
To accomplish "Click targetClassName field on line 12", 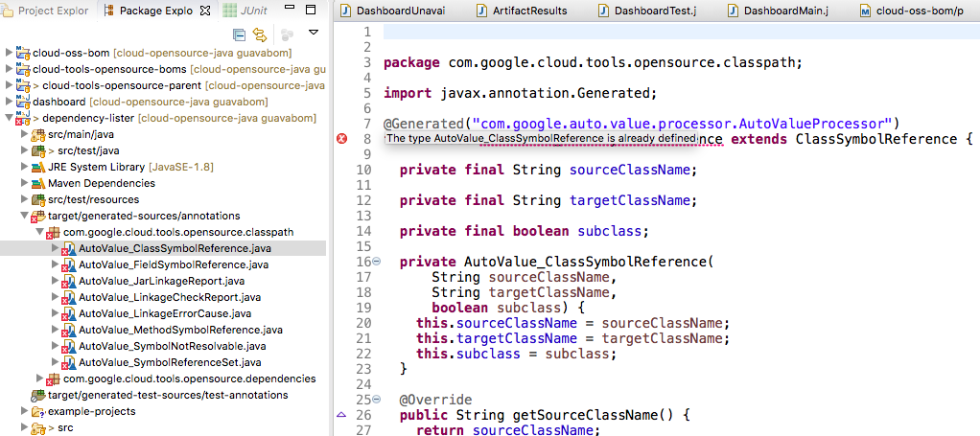I will pyautogui.click(x=628, y=200).
